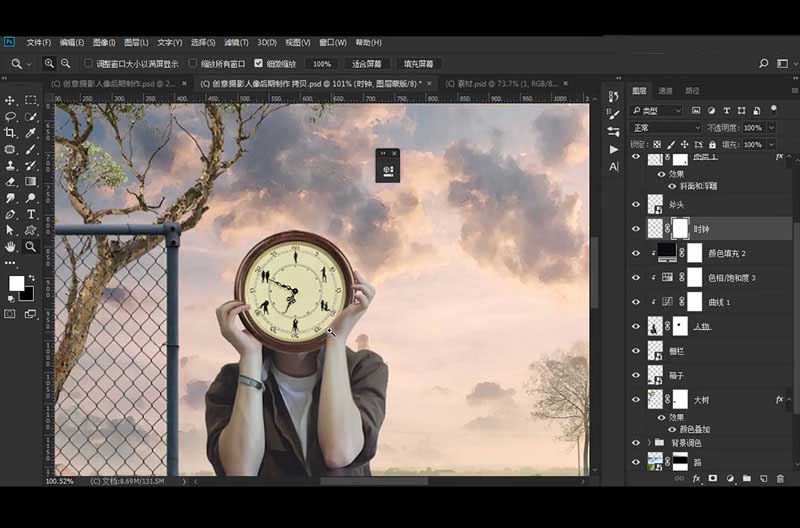The height and width of the screenshot is (528, 800).
Task: Open the 填充 value dropdown arrow
Action: pyautogui.click(x=771, y=145)
